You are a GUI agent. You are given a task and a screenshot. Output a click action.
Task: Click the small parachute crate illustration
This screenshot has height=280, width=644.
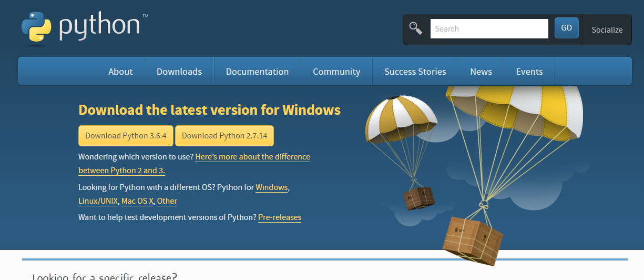click(418, 198)
